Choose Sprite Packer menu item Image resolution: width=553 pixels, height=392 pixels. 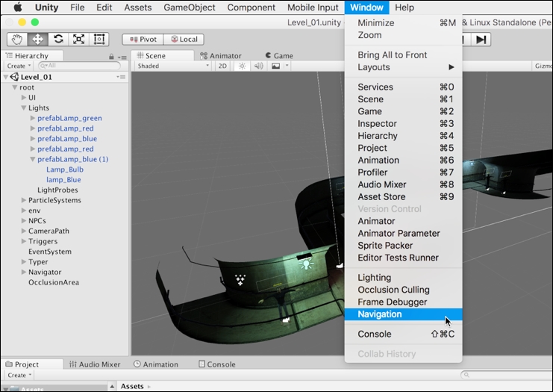click(x=404, y=246)
